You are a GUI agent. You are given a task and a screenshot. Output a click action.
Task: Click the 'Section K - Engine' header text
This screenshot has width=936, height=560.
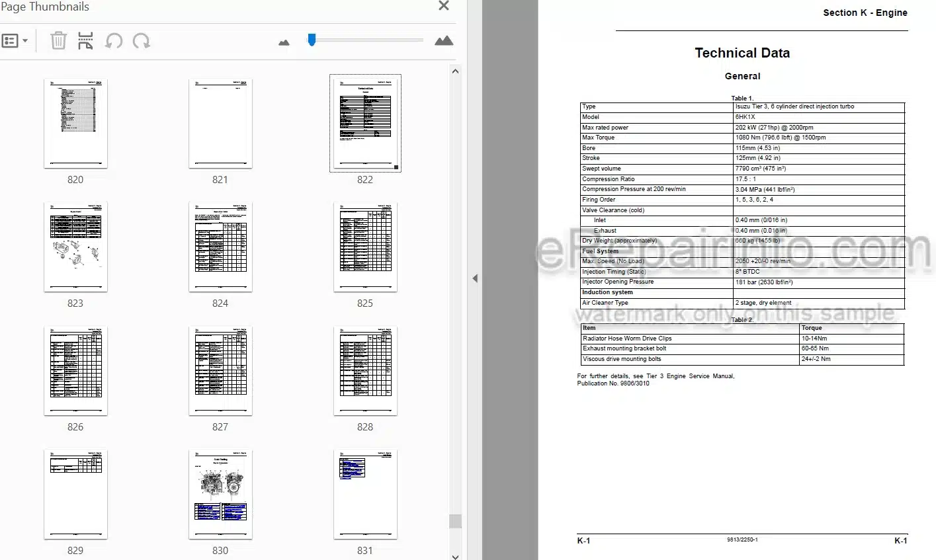[865, 13]
